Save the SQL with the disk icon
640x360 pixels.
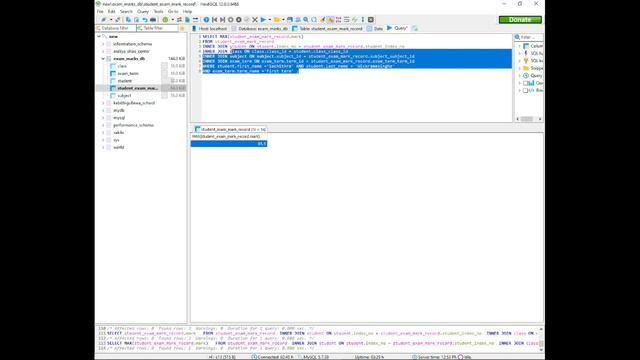[x=290, y=20]
